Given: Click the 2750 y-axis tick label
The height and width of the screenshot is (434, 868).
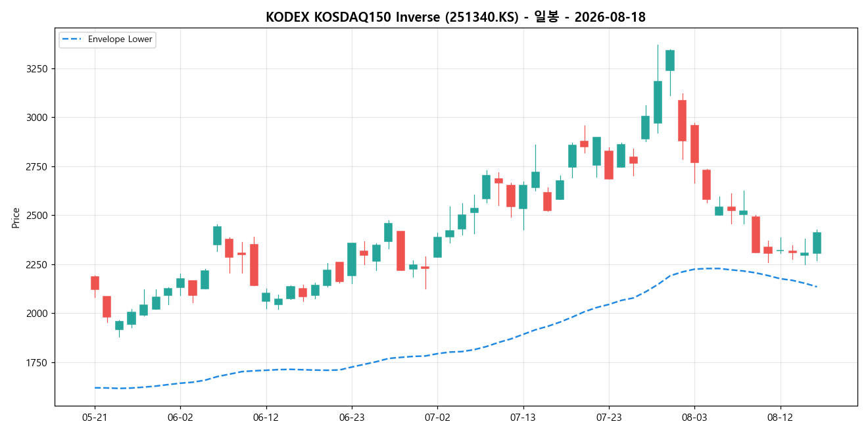Looking at the screenshot, I should pos(37,166).
